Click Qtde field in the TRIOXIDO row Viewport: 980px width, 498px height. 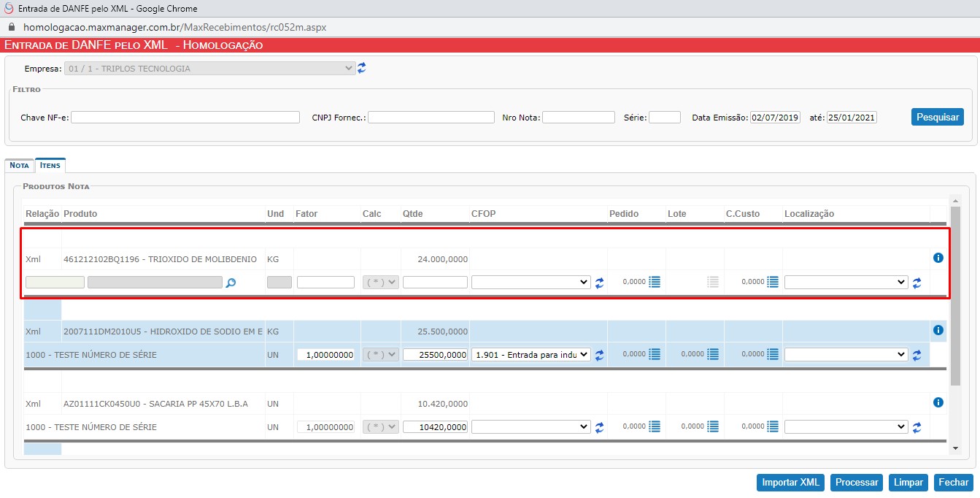[435, 283]
